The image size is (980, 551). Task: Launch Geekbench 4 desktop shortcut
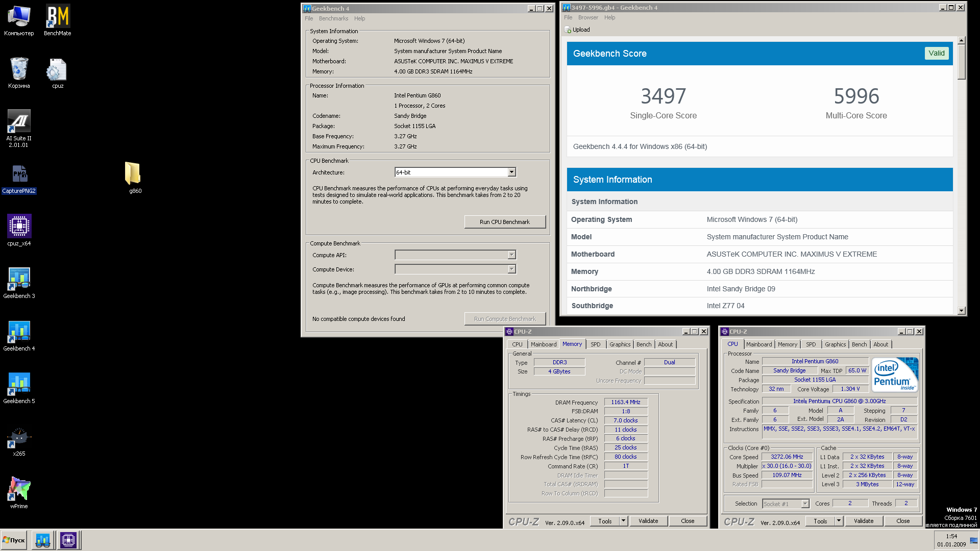coord(19,336)
